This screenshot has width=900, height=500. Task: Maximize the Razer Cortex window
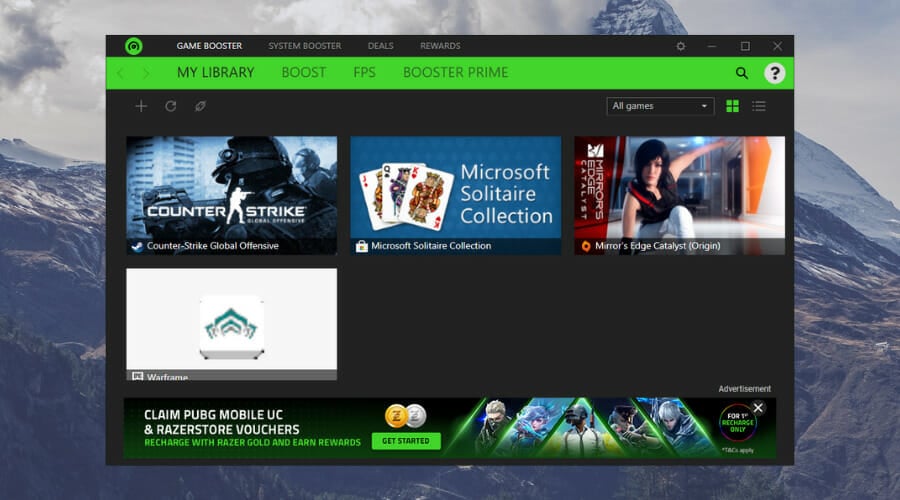click(745, 46)
